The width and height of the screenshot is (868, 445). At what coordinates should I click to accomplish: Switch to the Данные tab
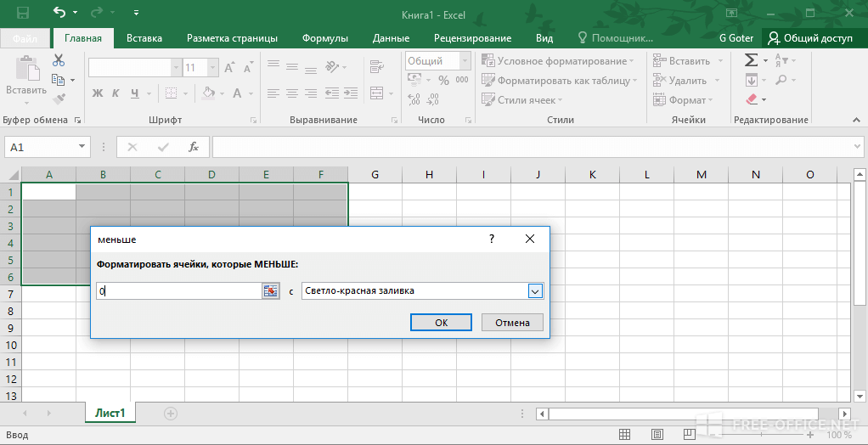click(x=391, y=38)
